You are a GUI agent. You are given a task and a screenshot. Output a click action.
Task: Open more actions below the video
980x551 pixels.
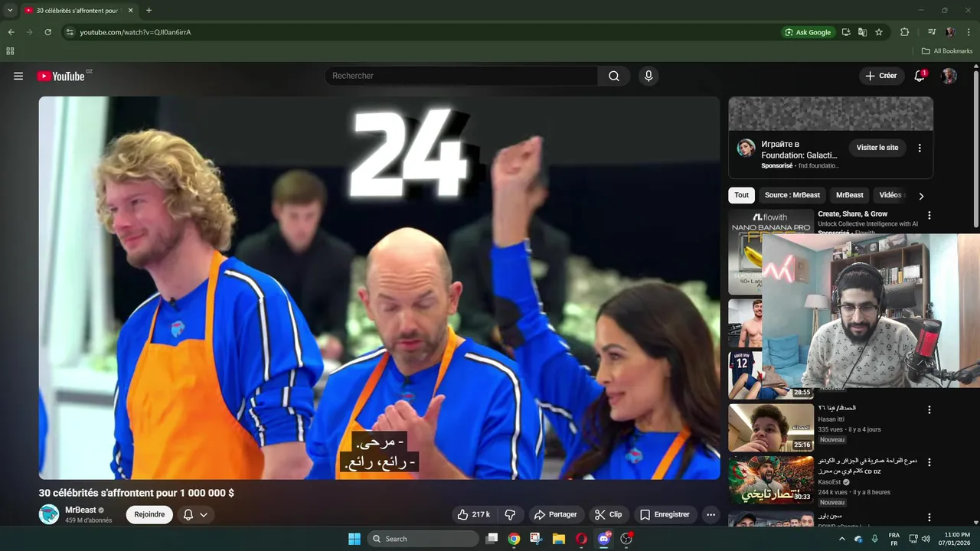[x=710, y=514]
